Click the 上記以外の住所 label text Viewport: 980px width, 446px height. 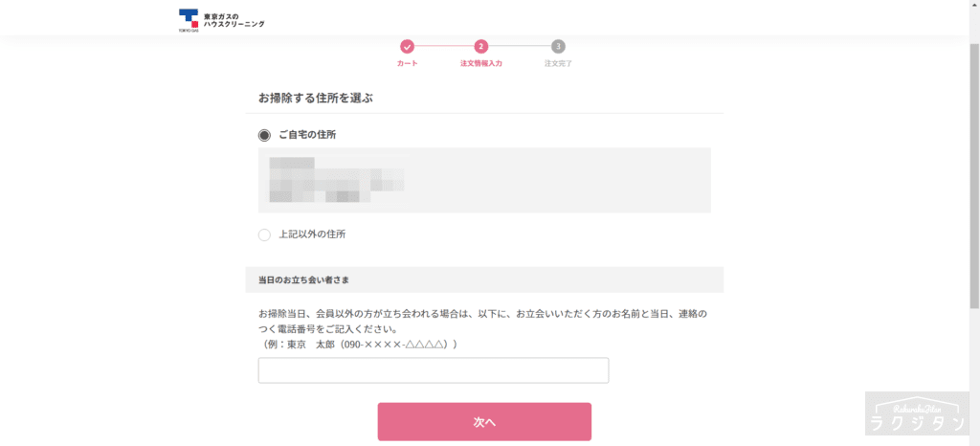[312, 234]
